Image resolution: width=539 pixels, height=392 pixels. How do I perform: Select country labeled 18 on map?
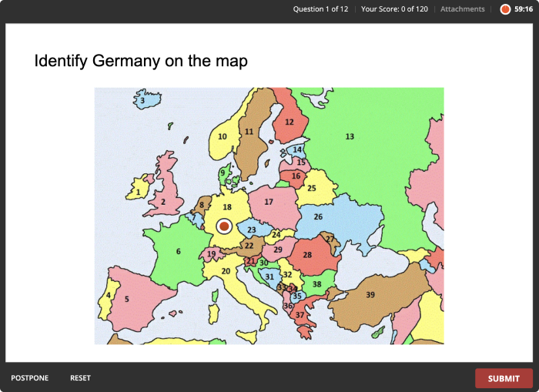[x=227, y=207]
